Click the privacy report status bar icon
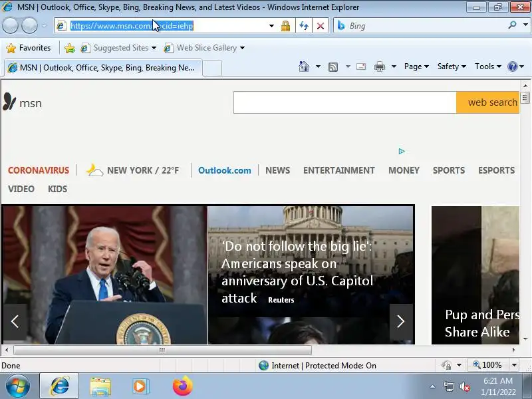The height and width of the screenshot is (399, 532). point(446,365)
